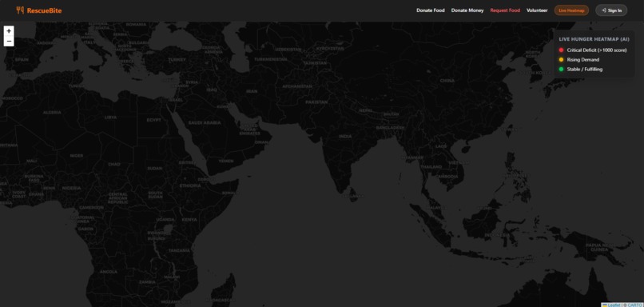644x307 pixels.
Task: Click the IRAN label on the map
Action: (x=252, y=91)
